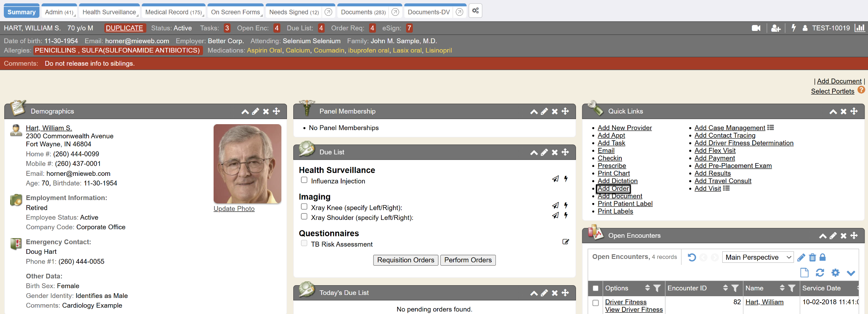
Task: Click the Add Order quick link
Action: click(613, 189)
